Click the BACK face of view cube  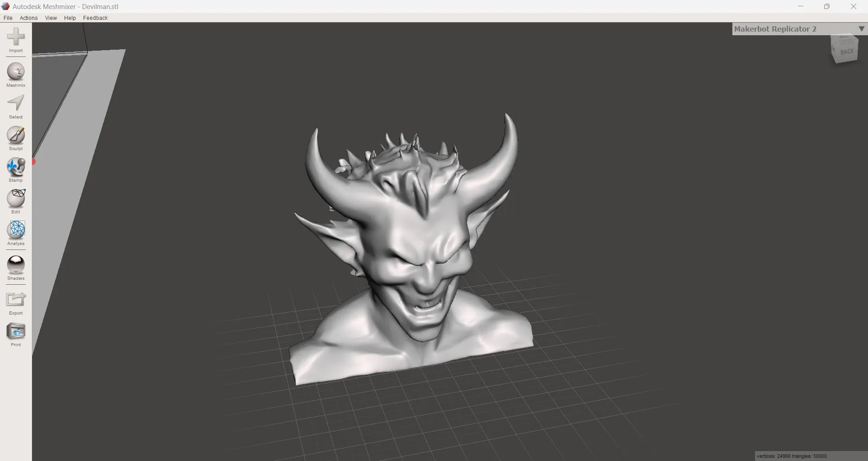[x=846, y=52]
